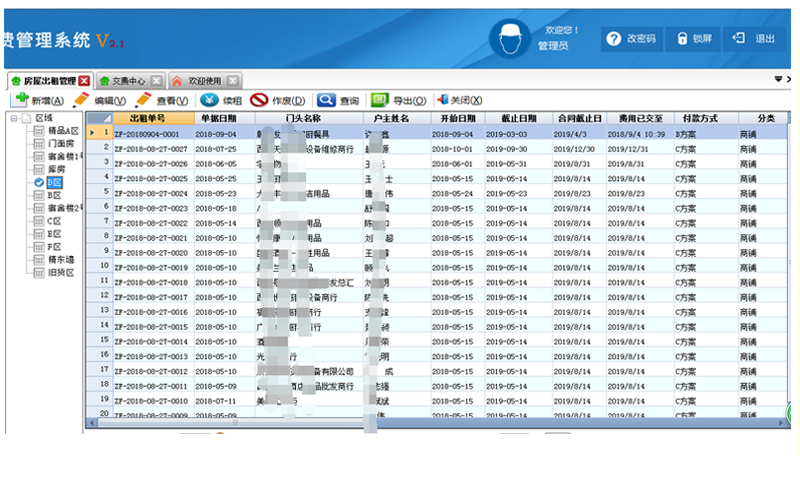Click the 查看 (View) toolbar icon
The width and height of the screenshot is (800, 500).
143,100
